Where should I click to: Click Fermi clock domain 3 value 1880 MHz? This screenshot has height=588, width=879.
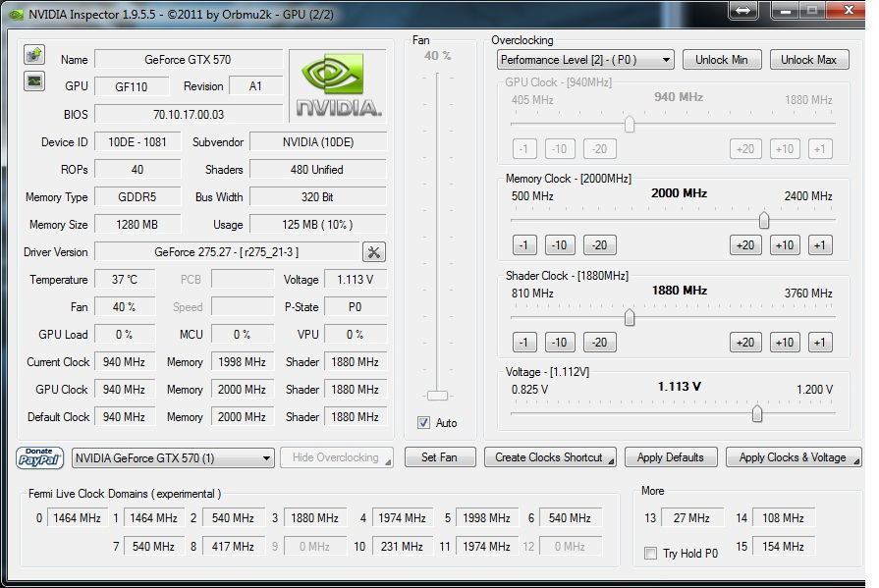tap(314, 518)
